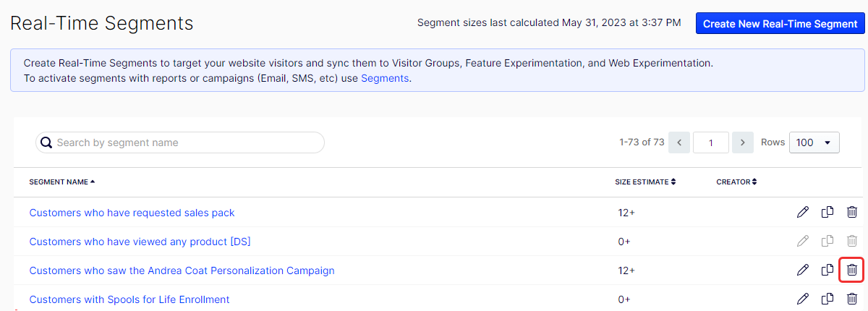The width and height of the screenshot is (868, 311).
Task: Focus the Search by segment name field
Action: [x=180, y=142]
